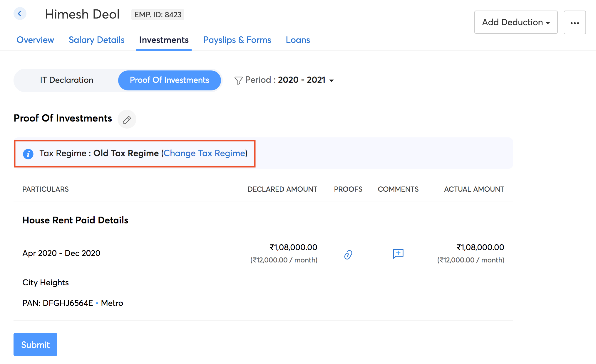Select the Investments tab
This screenshot has width=596, height=364.
pos(164,40)
